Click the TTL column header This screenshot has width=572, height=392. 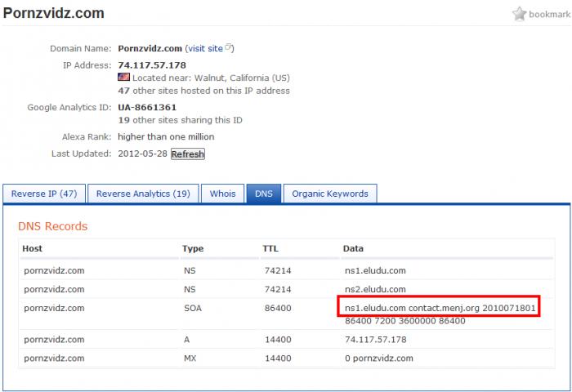270,249
